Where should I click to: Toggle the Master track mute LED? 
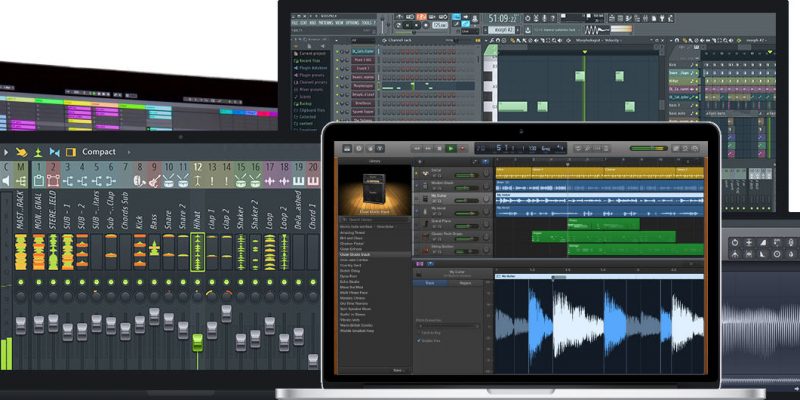pos(20,282)
